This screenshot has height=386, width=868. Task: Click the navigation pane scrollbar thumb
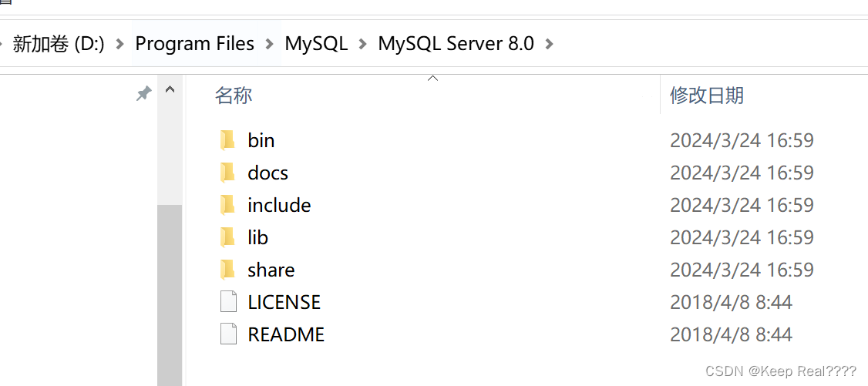pos(170,295)
